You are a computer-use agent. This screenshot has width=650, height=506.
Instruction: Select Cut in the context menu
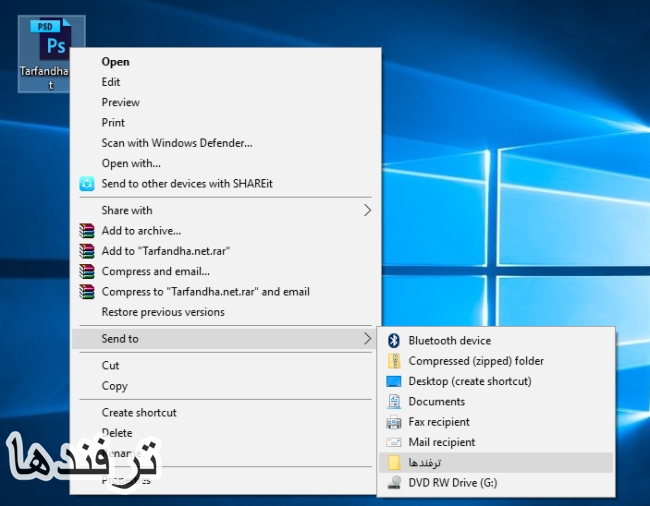click(x=110, y=366)
